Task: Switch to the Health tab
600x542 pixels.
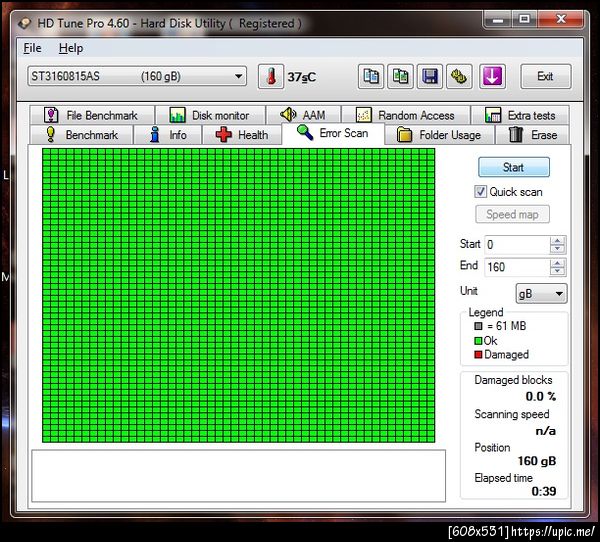Action: click(x=242, y=135)
